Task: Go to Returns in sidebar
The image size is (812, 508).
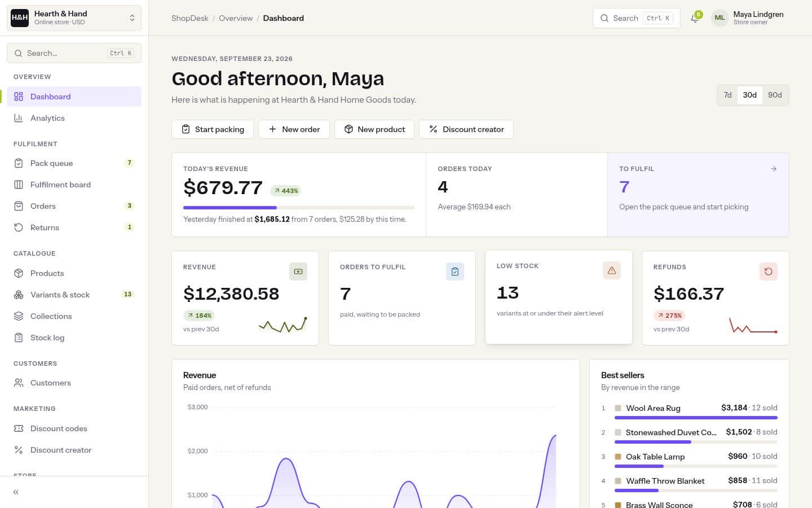Action: [74, 227]
